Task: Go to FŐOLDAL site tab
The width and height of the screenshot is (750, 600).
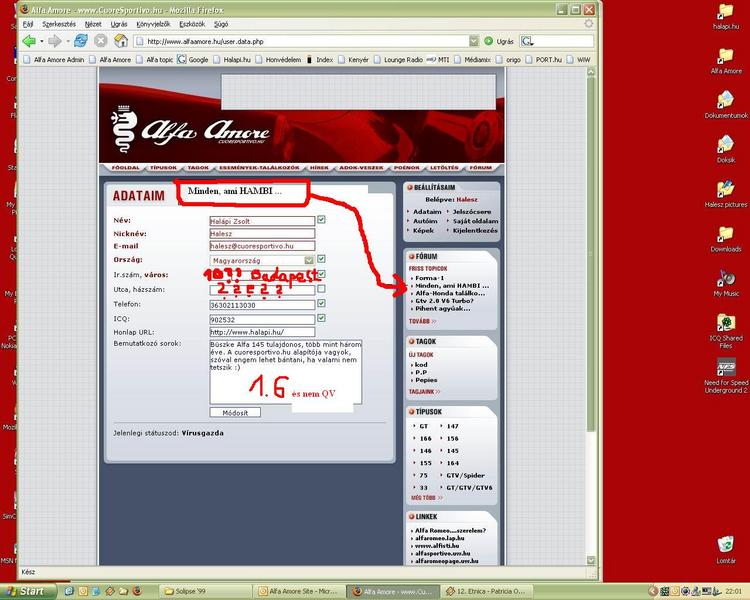Action: [125, 168]
